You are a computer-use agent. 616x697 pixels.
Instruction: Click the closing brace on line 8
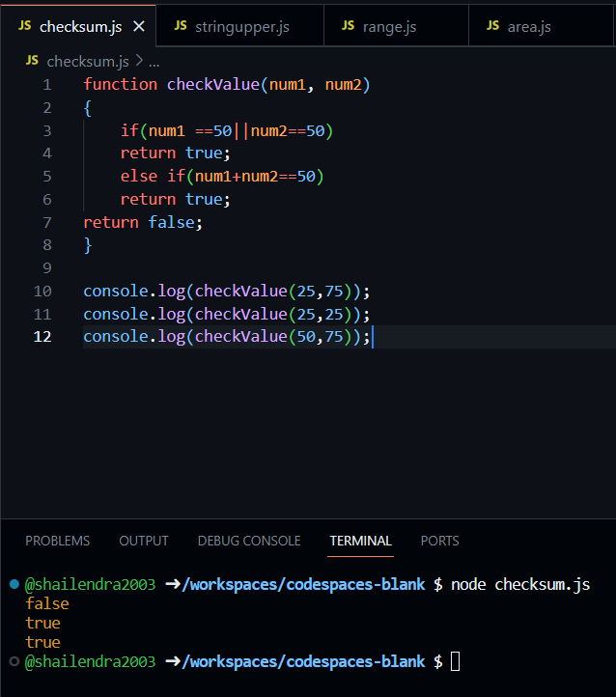88,245
